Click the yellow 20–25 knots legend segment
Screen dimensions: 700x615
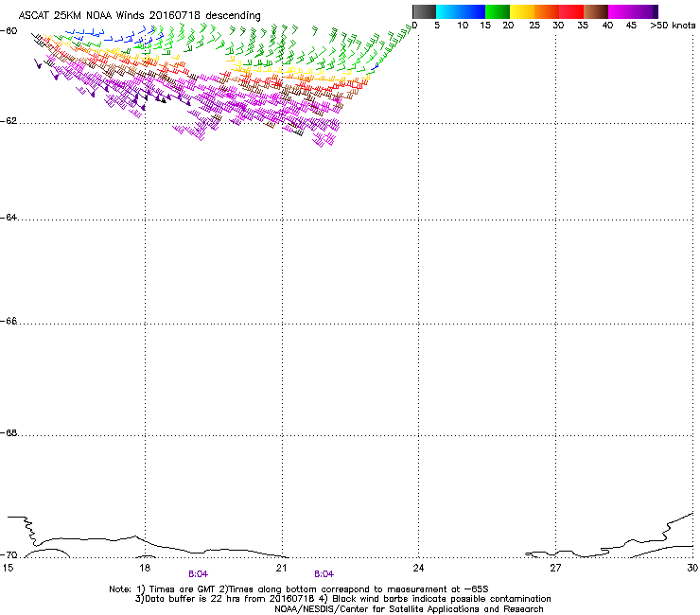[522, 11]
